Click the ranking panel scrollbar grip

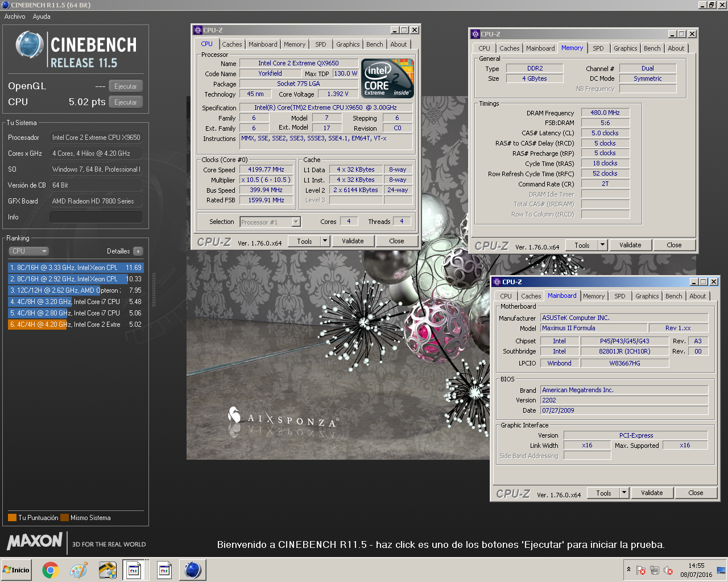coord(154,290)
